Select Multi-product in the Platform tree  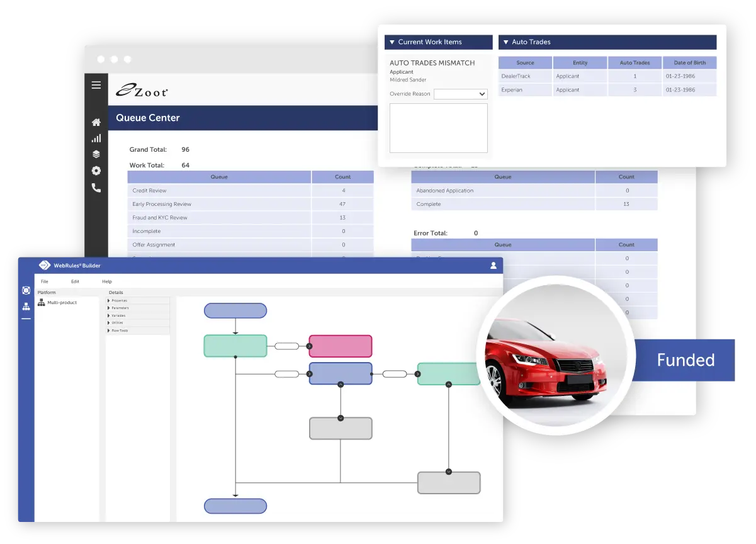62,303
